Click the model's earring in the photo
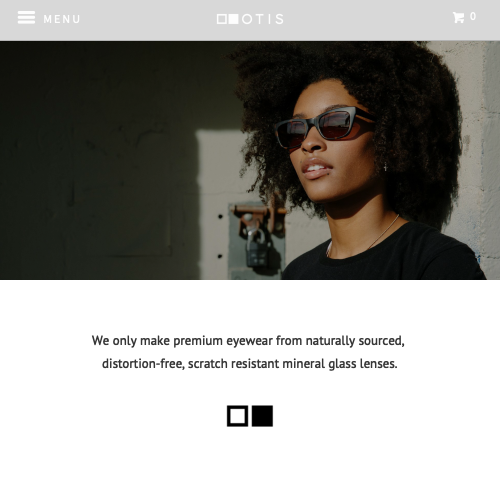 click(x=385, y=166)
